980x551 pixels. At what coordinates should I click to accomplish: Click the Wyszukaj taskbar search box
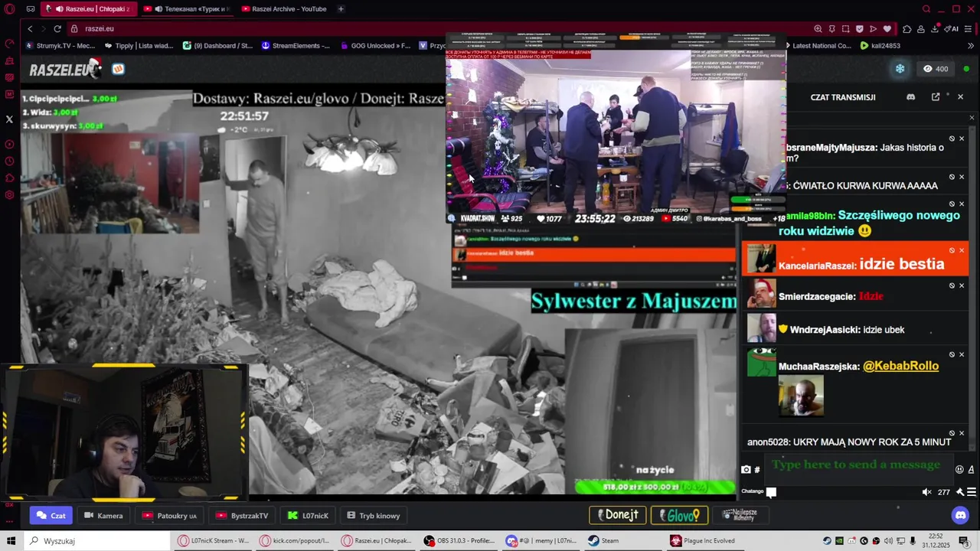pyautogui.click(x=96, y=541)
